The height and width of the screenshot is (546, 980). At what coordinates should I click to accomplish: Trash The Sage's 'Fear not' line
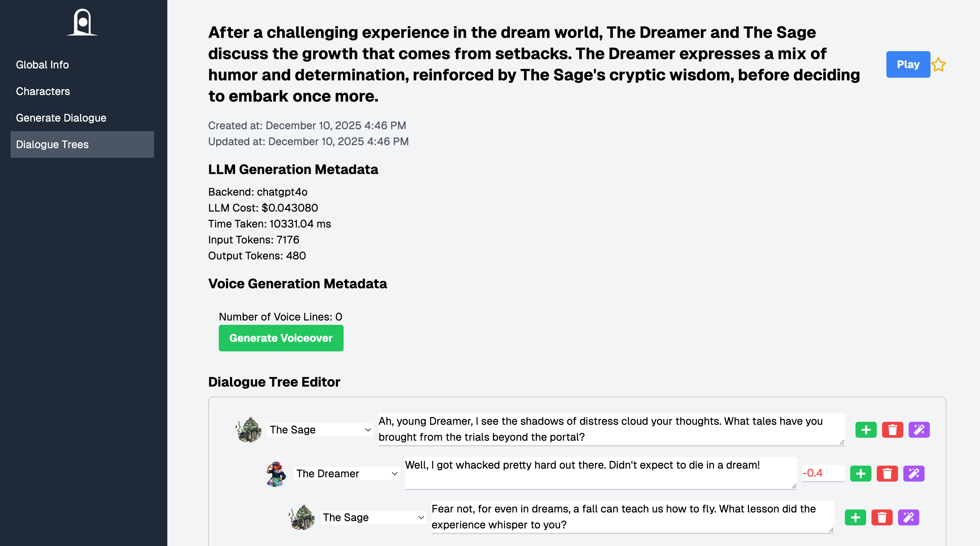pyautogui.click(x=883, y=517)
